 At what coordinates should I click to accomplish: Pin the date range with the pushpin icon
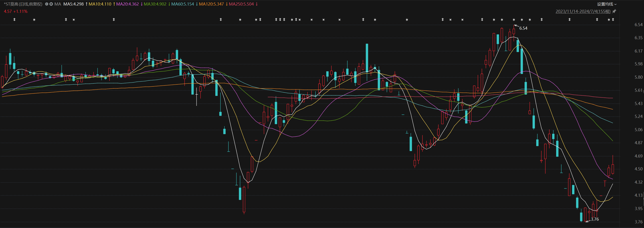click(614, 11)
